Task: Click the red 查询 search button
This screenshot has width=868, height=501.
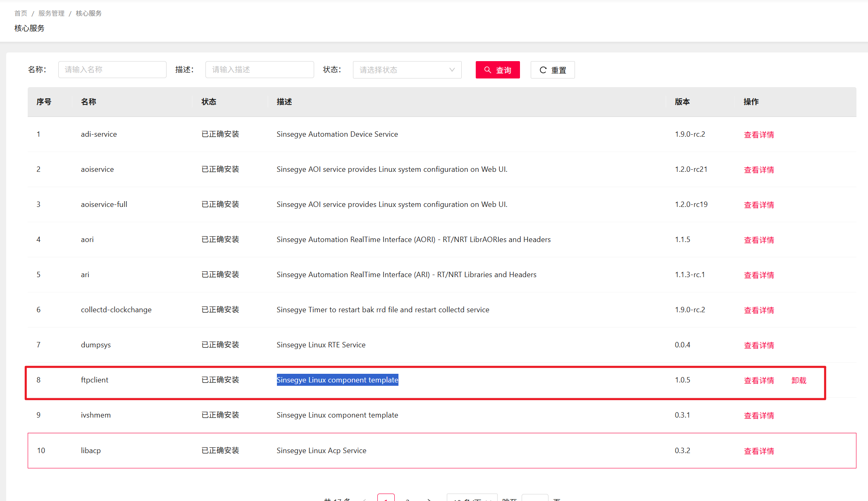Action: (498, 70)
